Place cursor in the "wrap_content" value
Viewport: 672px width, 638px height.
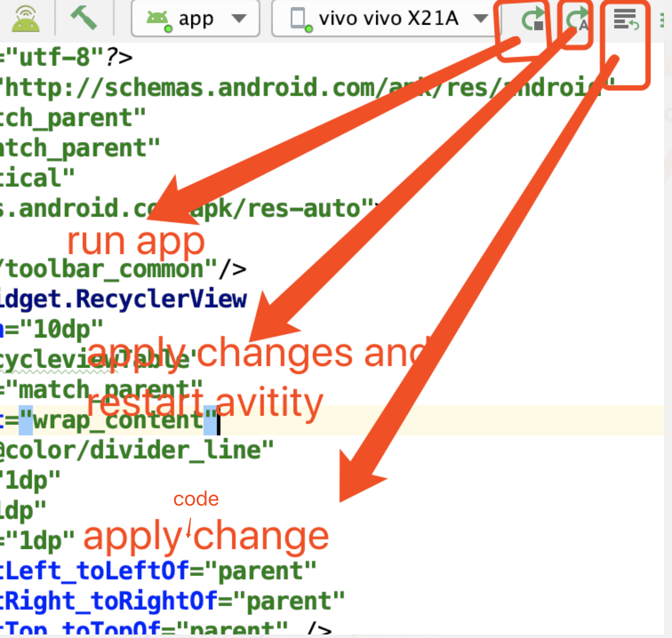tap(118, 420)
